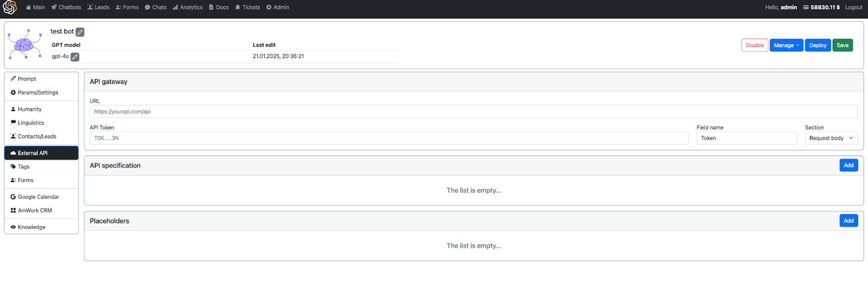868x288 pixels.
Task: Select Knowledge in the sidebar
Action: pyautogui.click(x=41, y=227)
